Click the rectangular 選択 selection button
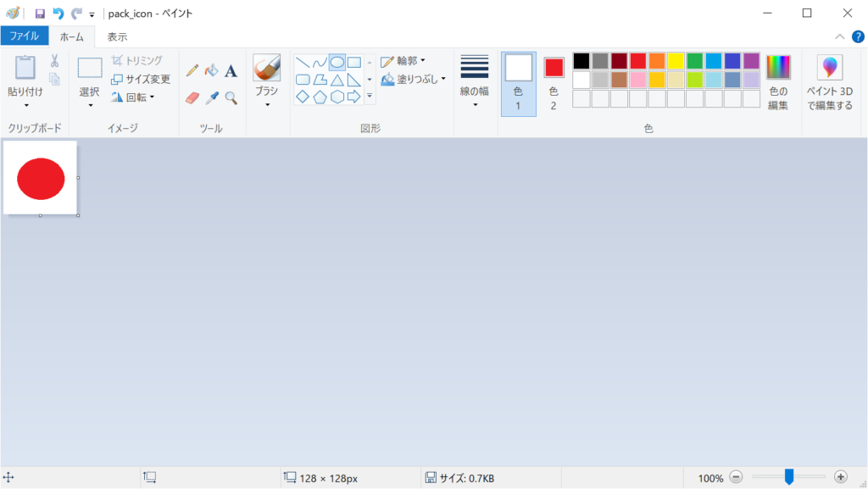Viewport: 868px width, 489px height. [90, 69]
